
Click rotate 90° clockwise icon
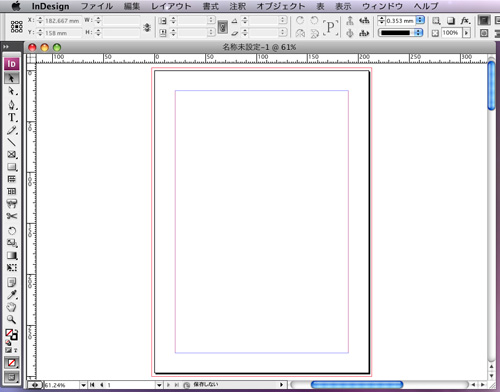click(300, 20)
